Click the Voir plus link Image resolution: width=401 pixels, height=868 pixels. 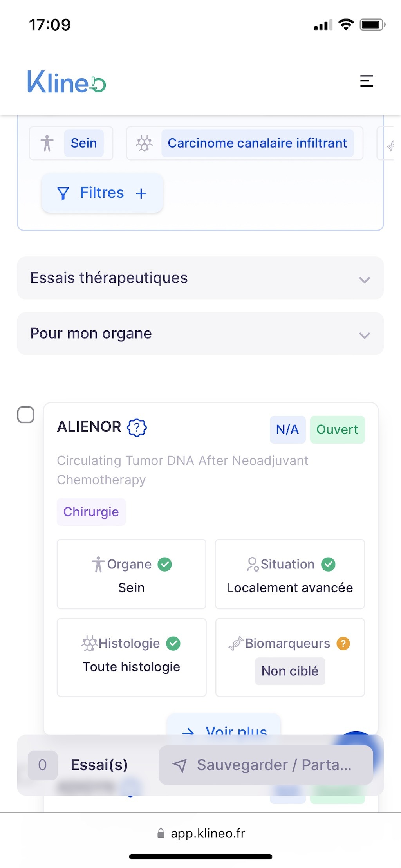tap(224, 729)
